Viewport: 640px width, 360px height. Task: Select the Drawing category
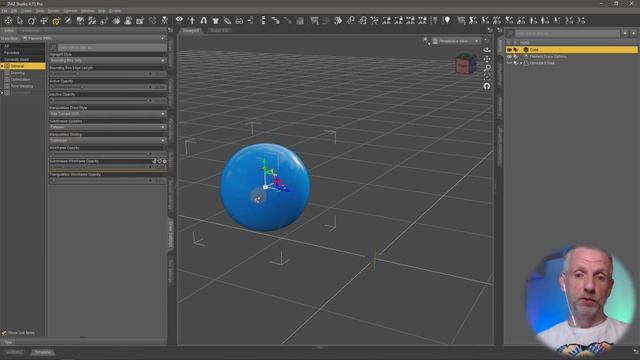point(18,73)
